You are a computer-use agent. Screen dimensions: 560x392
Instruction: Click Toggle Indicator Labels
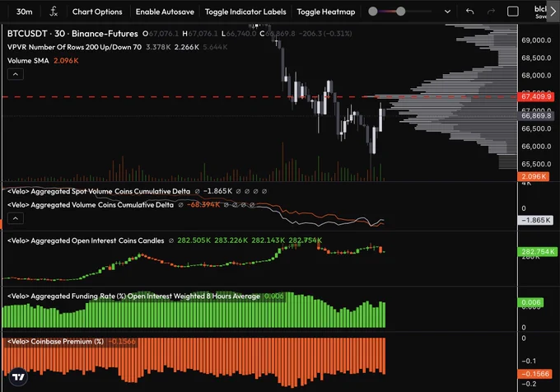click(245, 12)
